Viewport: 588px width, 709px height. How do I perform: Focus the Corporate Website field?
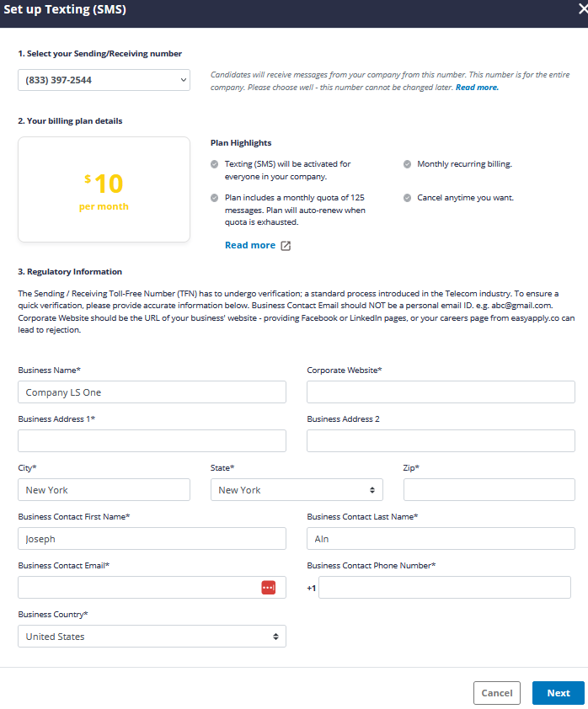pyautogui.click(x=441, y=392)
